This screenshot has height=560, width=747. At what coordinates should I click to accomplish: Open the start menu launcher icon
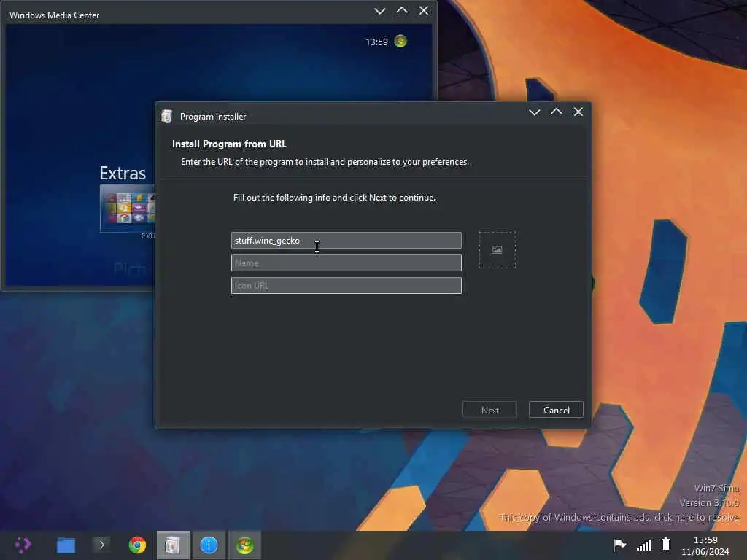(x=23, y=545)
